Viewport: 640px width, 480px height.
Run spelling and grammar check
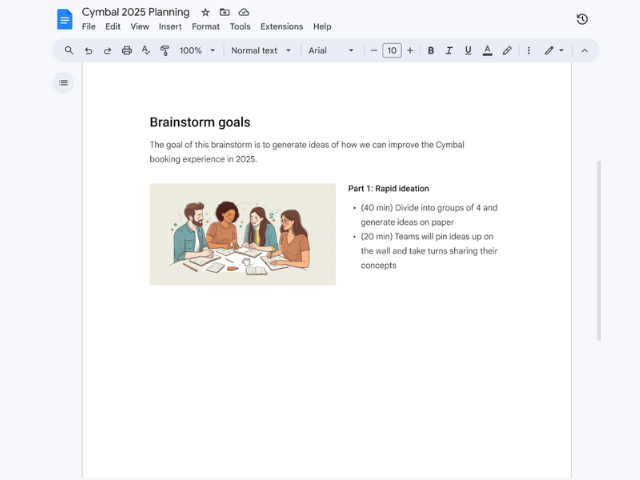click(x=146, y=51)
